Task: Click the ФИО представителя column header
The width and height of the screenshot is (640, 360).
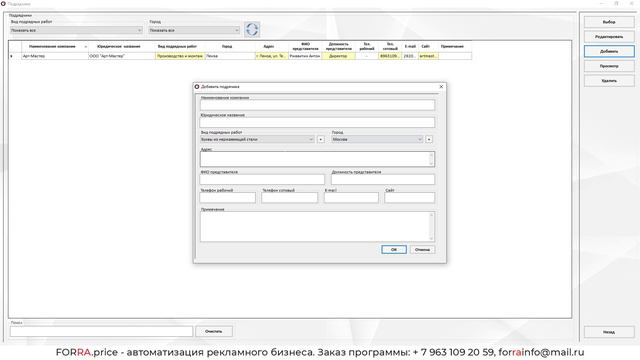Action: [x=305, y=47]
